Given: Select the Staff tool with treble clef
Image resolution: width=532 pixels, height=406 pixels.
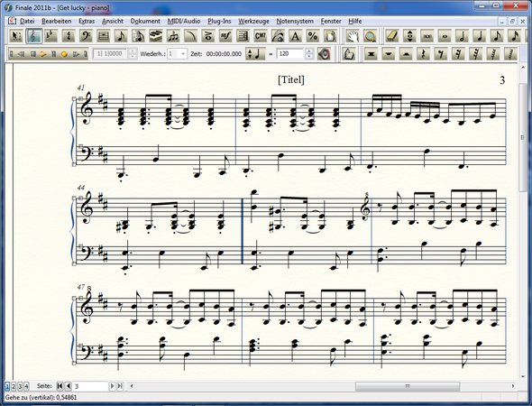Looking at the screenshot, I should pyautogui.click(x=33, y=36).
